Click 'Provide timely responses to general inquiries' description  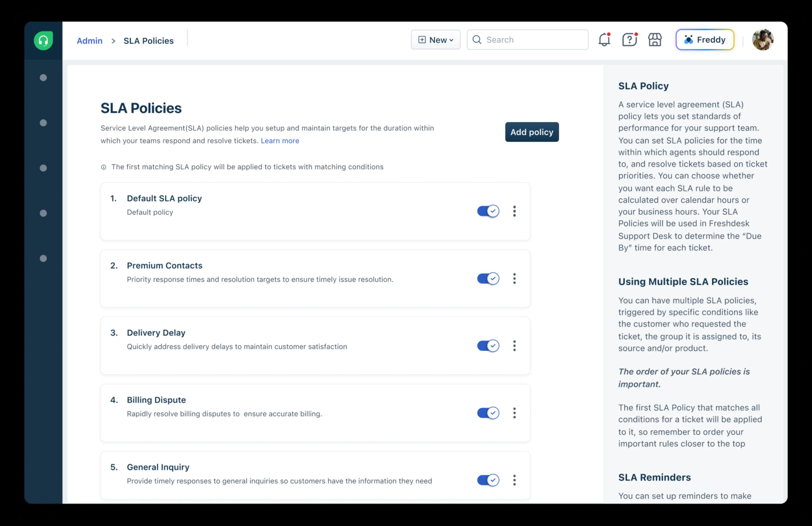pos(279,481)
